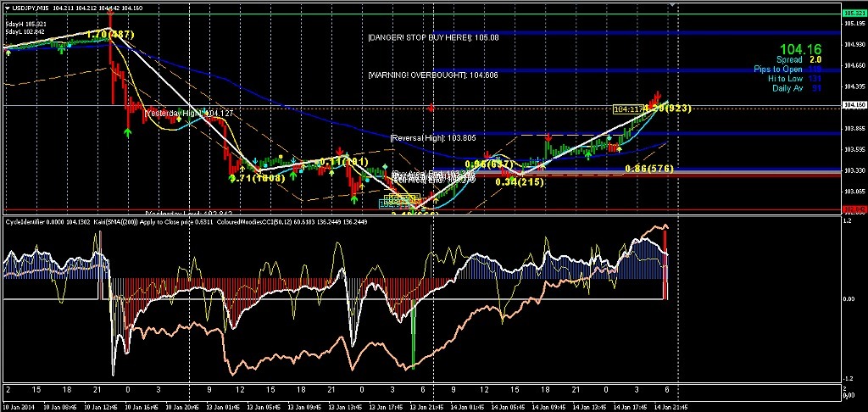
Task: Select the green up arrow below the 10 Jan crash candle
Action: 128,133
